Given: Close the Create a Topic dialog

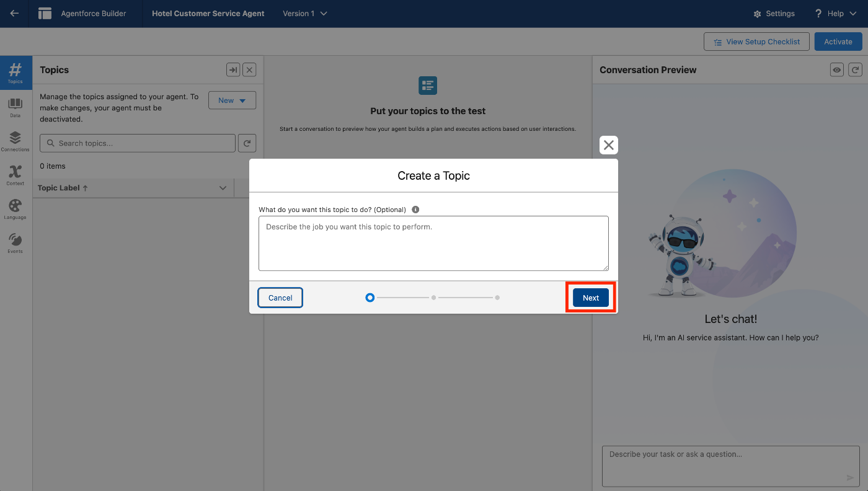Looking at the screenshot, I should pyautogui.click(x=609, y=145).
